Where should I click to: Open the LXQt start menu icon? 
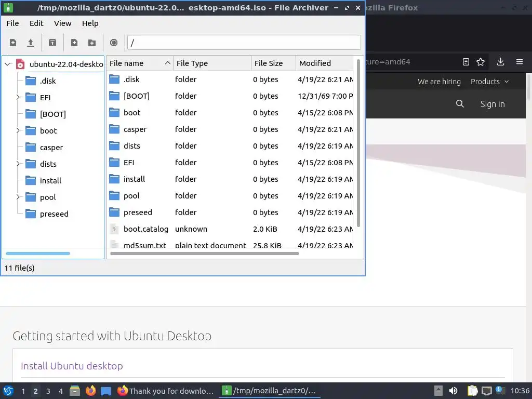point(8,391)
